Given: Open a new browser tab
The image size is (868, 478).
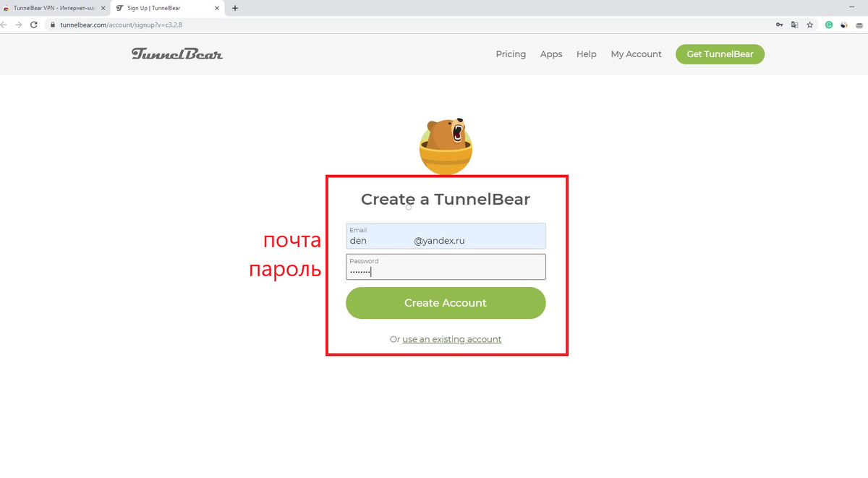Looking at the screenshot, I should point(235,8).
